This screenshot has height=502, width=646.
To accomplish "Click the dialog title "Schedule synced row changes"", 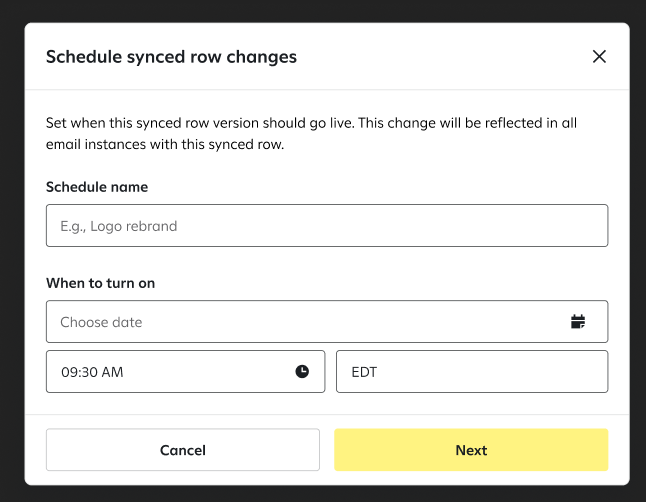I will click(x=171, y=57).
